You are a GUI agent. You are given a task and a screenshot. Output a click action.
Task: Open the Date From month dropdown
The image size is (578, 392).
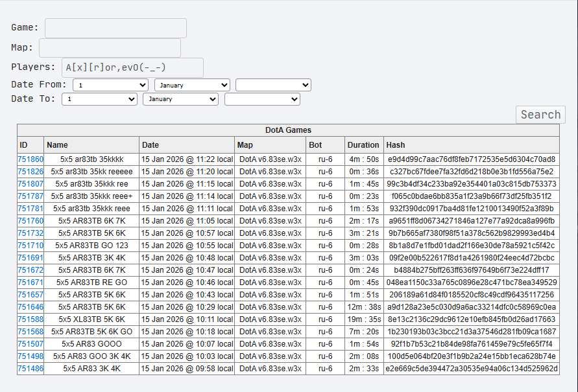192,85
